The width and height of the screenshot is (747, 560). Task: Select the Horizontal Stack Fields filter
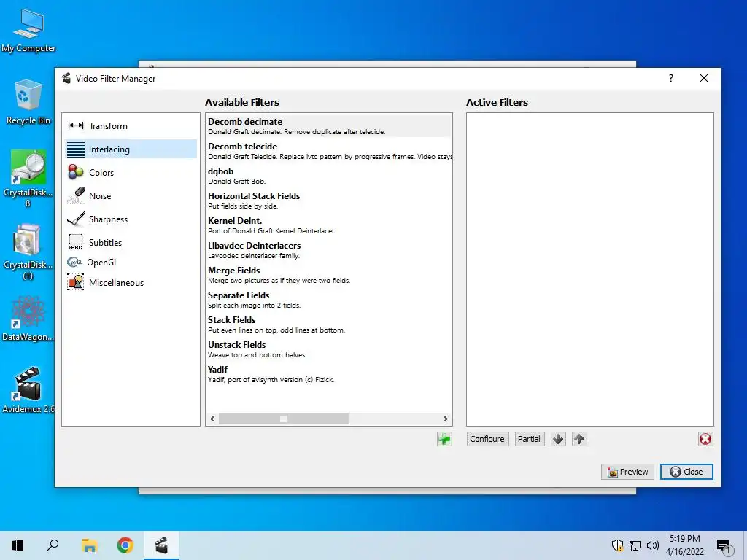[x=329, y=201]
